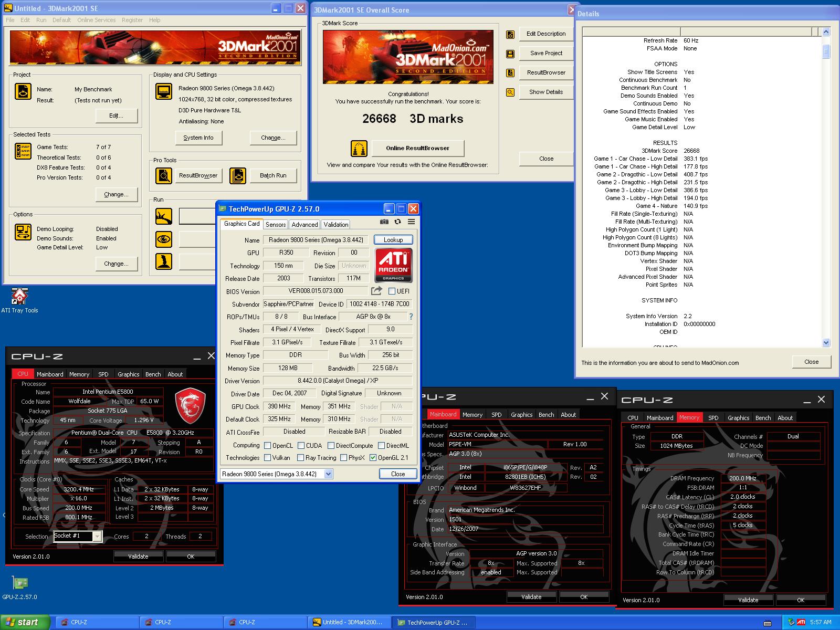Click the Run demo eye icon

[164, 239]
